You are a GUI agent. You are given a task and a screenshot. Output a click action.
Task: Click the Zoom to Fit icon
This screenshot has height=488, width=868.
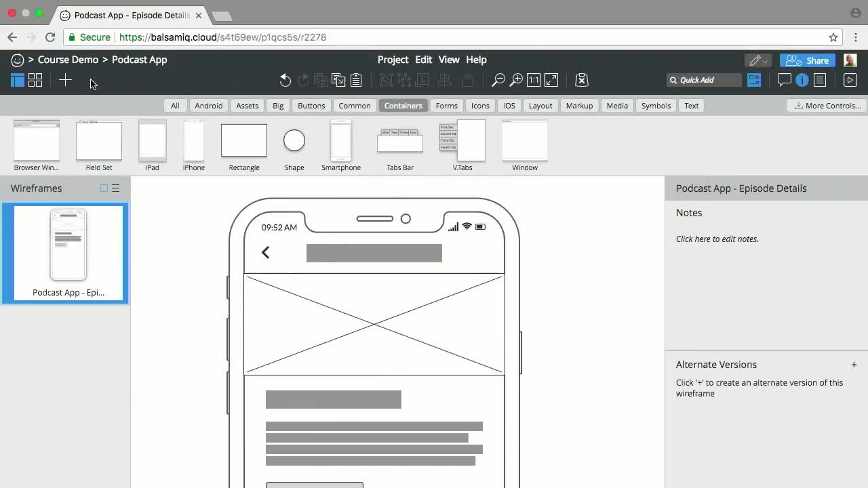coord(551,81)
